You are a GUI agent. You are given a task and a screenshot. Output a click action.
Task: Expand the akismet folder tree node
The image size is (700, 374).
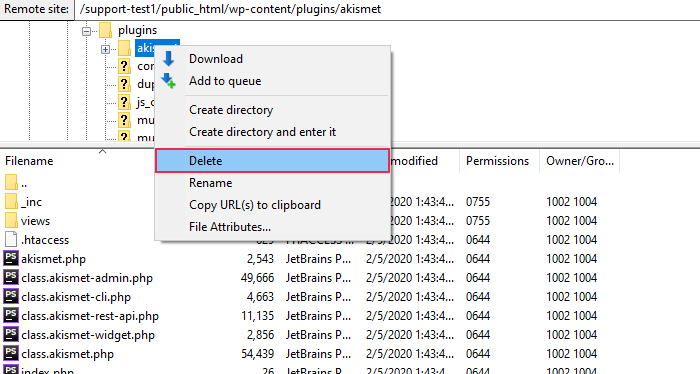tap(105, 50)
